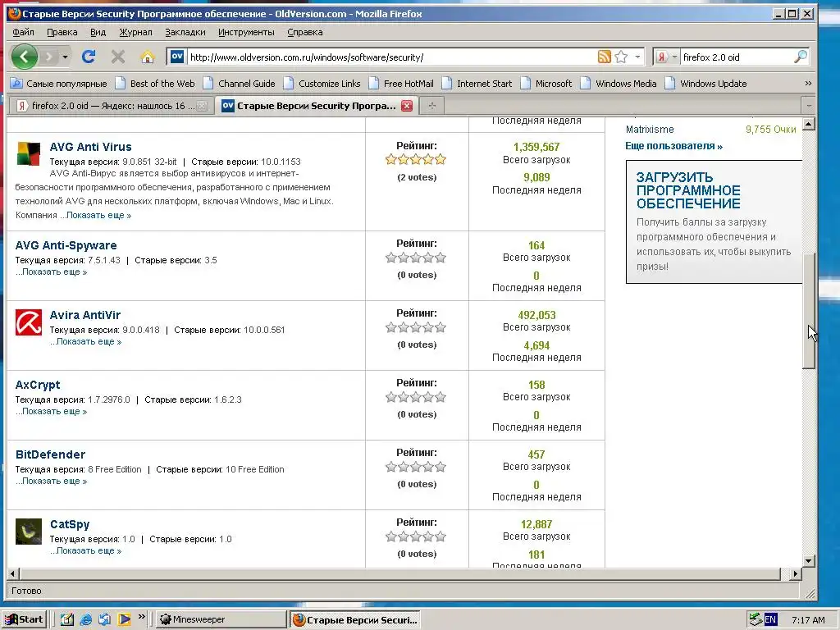840x630 pixels.
Task: Click the CatSpy logo icon
Action: (x=29, y=532)
